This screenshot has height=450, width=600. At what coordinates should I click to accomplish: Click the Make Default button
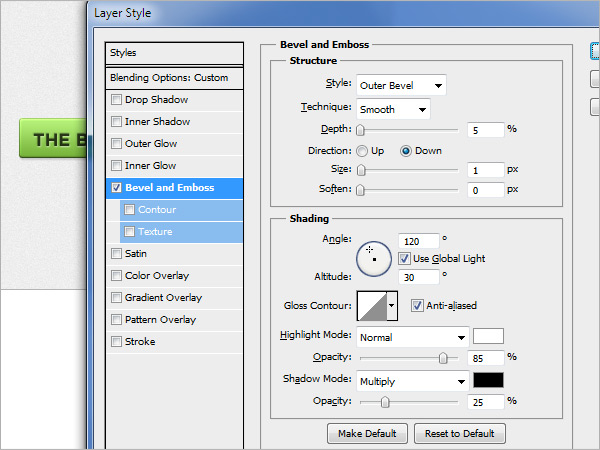[x=367, y=434]
